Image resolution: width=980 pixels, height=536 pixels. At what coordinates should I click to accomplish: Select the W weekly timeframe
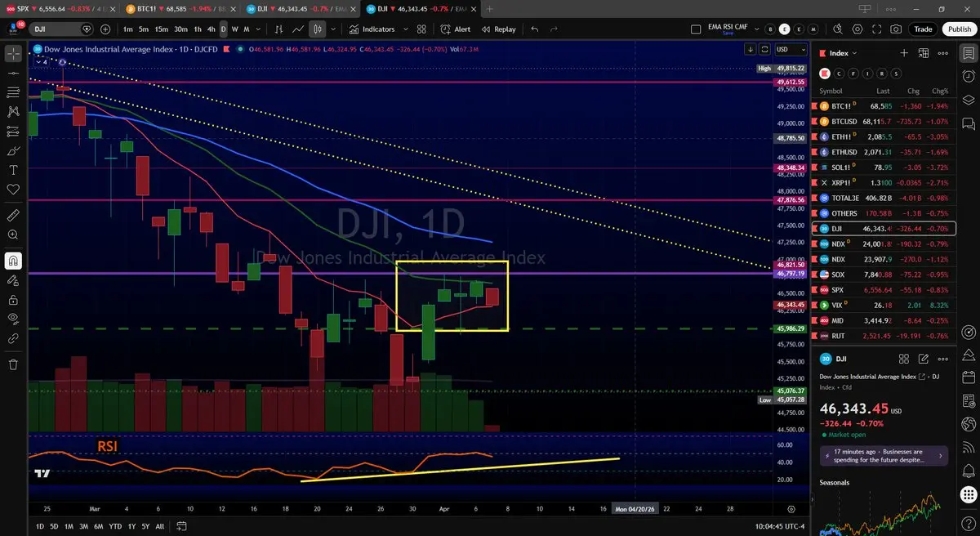pyautogui.click(x=235, y=29)
